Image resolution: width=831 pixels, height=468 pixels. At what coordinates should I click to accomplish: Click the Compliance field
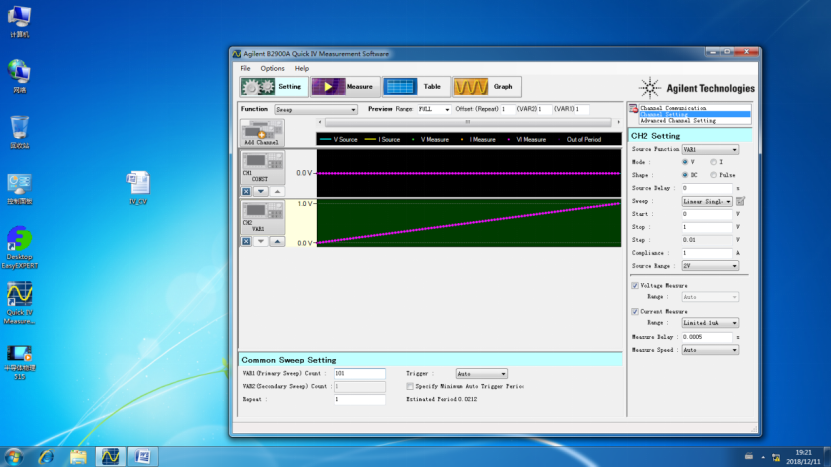coord(706,253)
